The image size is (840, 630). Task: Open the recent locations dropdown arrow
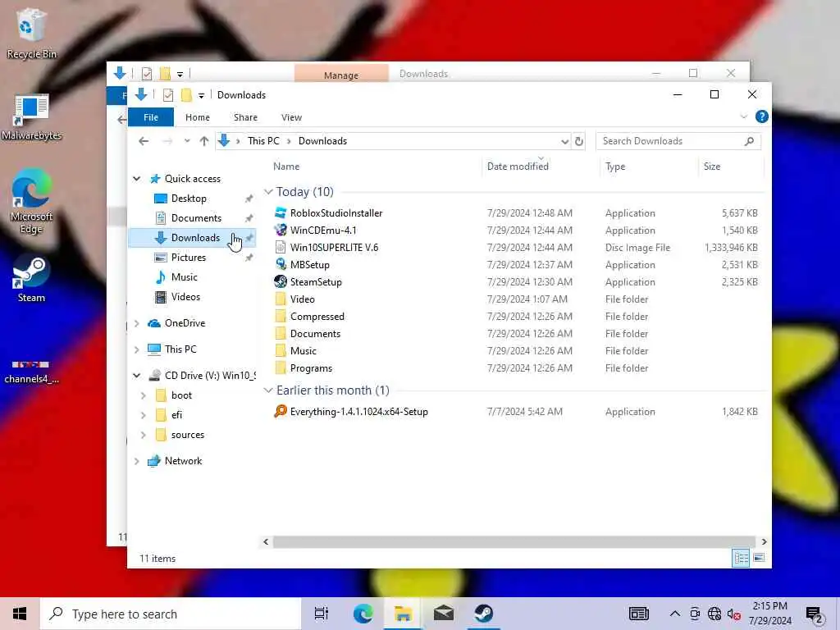point(186,141)
